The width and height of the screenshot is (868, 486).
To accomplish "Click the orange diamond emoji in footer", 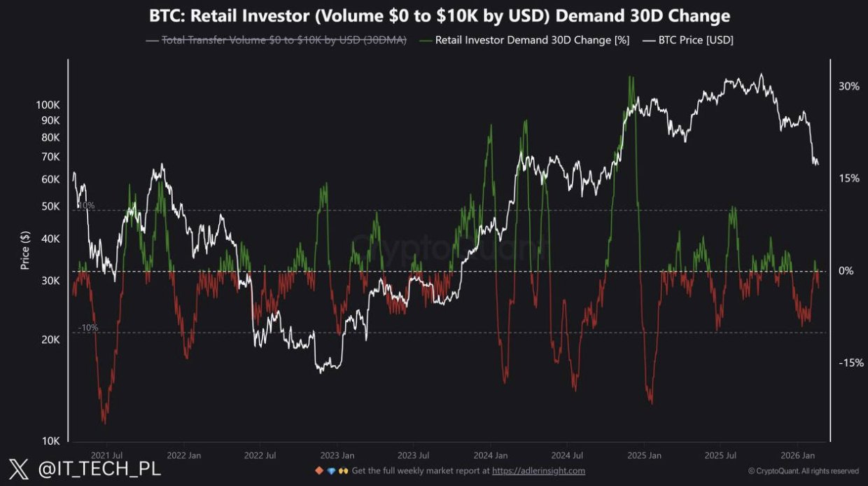I will (319, 471).
